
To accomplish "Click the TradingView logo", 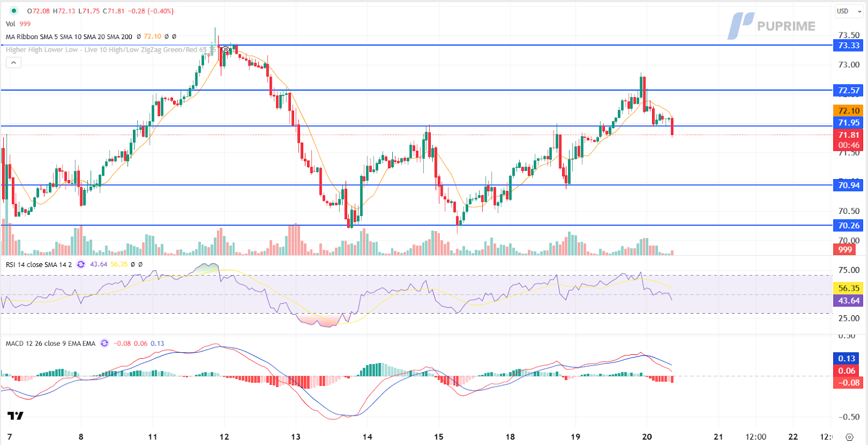I will pos(15,416).
